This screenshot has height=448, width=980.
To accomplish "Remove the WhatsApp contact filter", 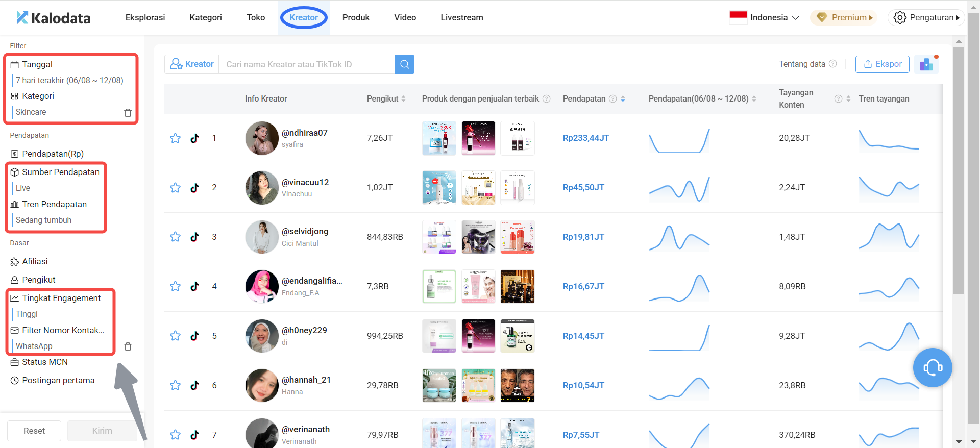I will pyautogui.click(x=128, y=346).
